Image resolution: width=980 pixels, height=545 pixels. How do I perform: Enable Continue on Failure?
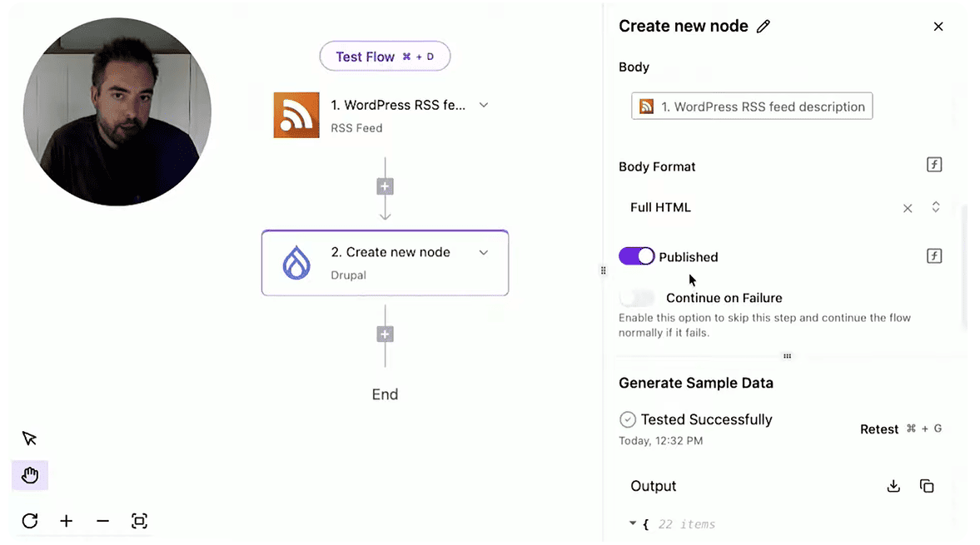(x=637, y=297)
